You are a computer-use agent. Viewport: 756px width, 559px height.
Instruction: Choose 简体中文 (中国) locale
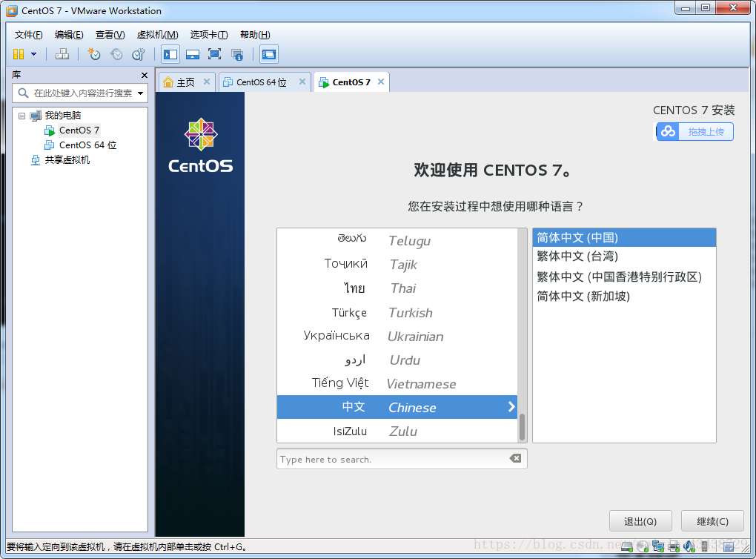coord(624,238)
